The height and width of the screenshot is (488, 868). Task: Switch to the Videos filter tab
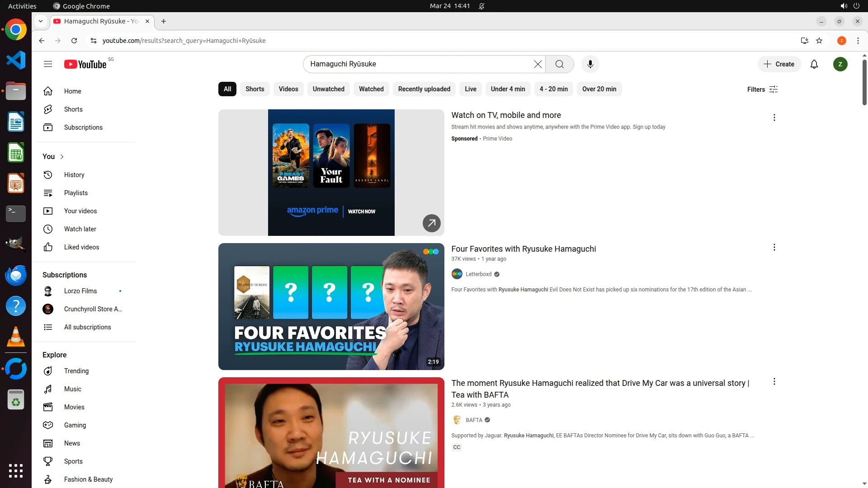288,89
